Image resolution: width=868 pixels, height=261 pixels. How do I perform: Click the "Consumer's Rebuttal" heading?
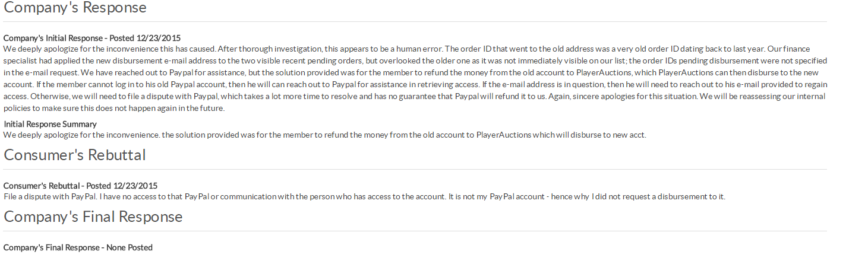(75, 155)
